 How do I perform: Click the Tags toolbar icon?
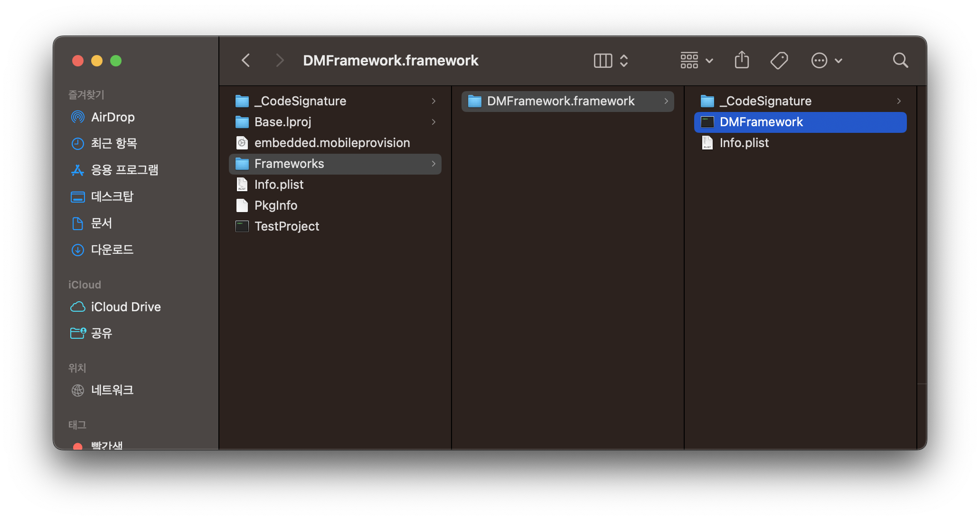(779, 61)
